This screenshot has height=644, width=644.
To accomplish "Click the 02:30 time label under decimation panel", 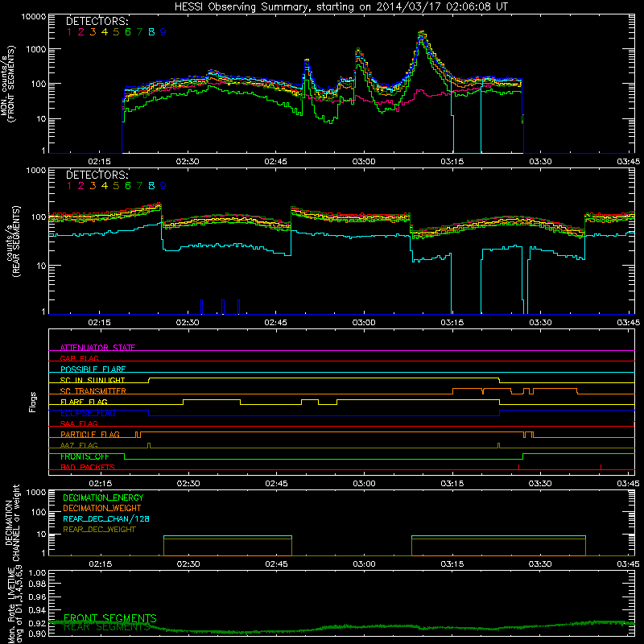I will (x=188, y=564).
